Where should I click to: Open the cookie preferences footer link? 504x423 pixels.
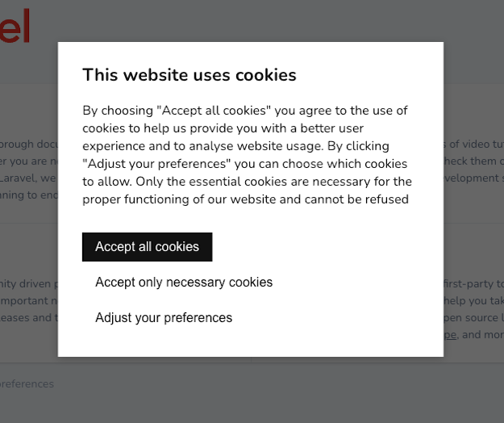point(27,384)
